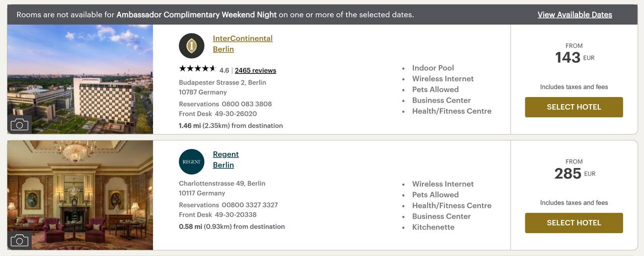The image size is (644, 256).
Task: Click the InterContinental Reservations number 0800 083 3808
Action: 247,104
